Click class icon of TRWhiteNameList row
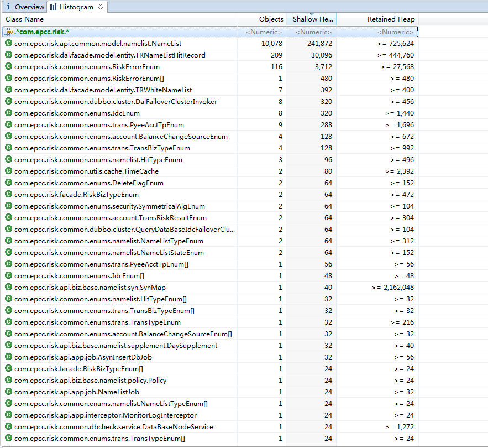The image size is (488, 448). [9, 90]
